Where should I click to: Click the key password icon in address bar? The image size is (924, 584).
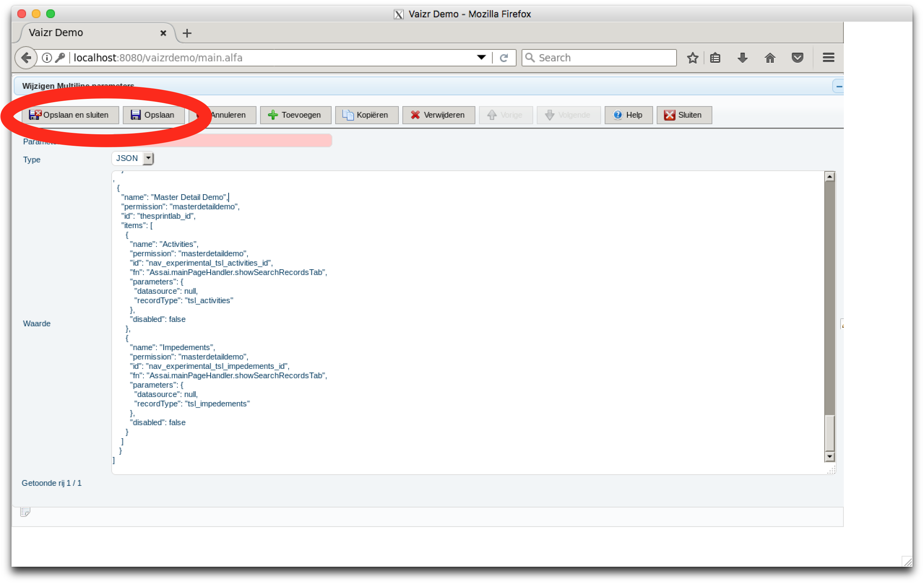[x=60, y=58]
